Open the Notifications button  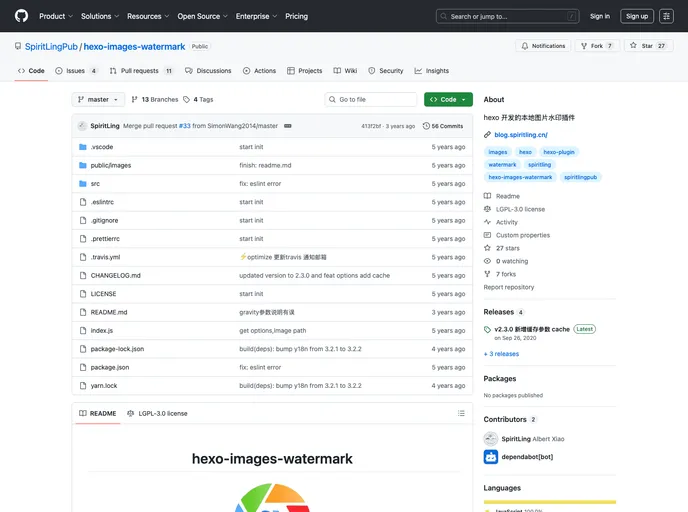(543, 46)
